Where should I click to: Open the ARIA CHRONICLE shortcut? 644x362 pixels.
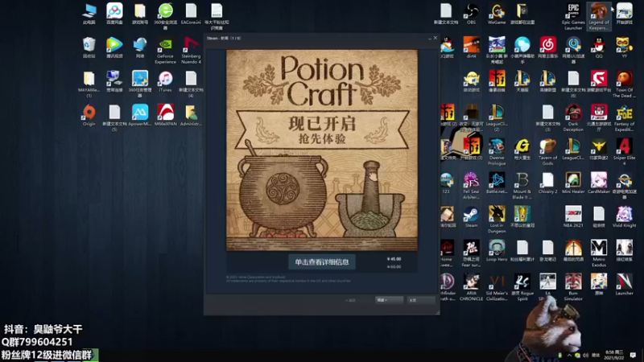471,287
